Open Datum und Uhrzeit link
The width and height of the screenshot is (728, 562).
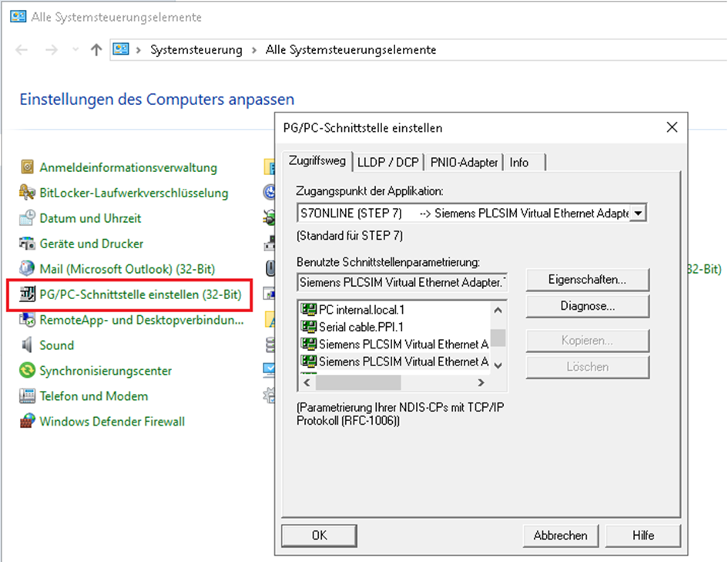90,218
